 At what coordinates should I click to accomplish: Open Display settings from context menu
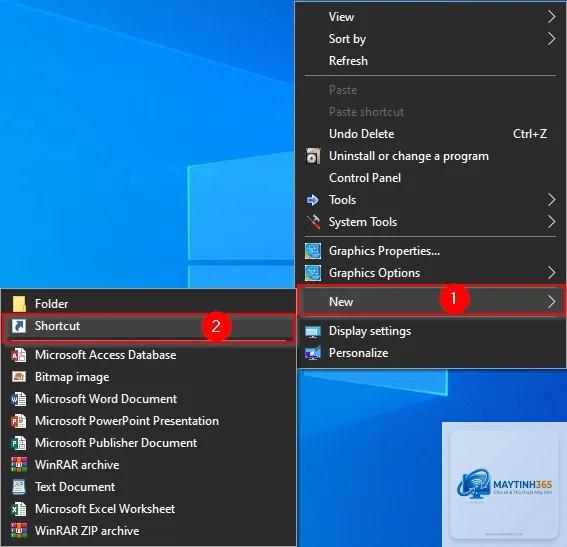[431, 331]
